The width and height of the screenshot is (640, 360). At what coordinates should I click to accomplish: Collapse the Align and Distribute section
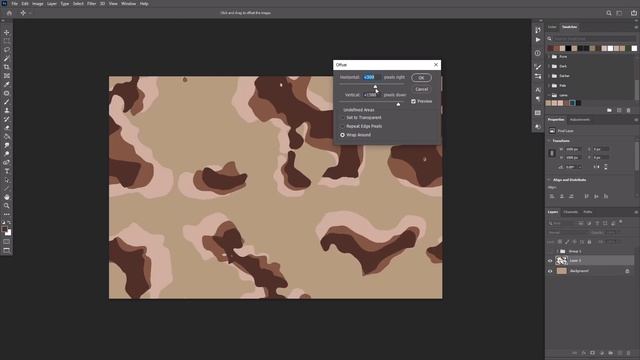click(549, 180)
